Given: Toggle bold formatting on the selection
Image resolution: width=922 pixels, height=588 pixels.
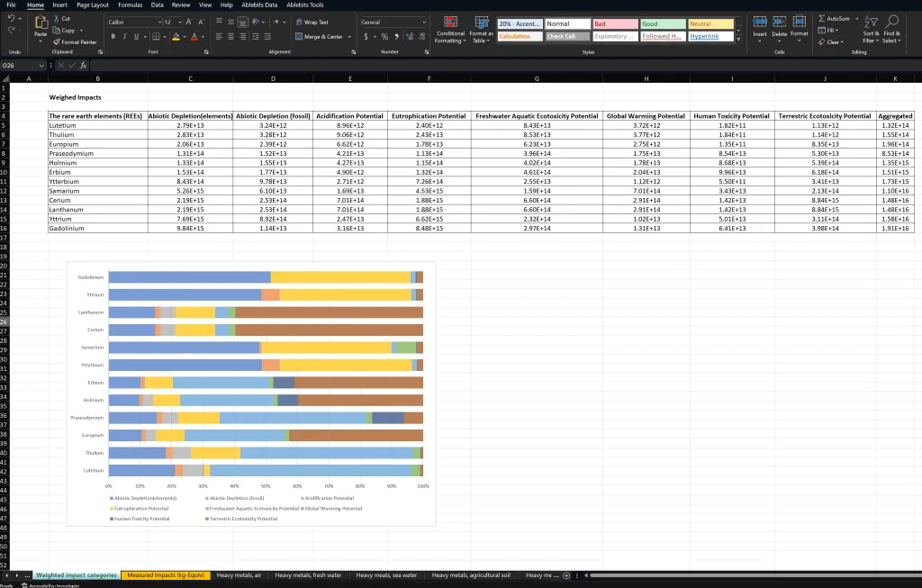Looking at the screenshot, I should point(113,36).
